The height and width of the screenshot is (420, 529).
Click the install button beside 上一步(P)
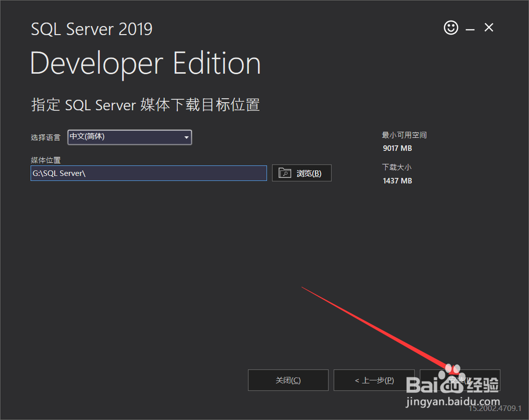[460, 380]
